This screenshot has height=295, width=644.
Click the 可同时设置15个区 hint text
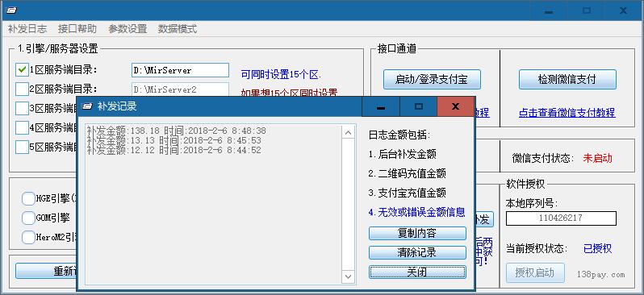(x=281, y=75)
